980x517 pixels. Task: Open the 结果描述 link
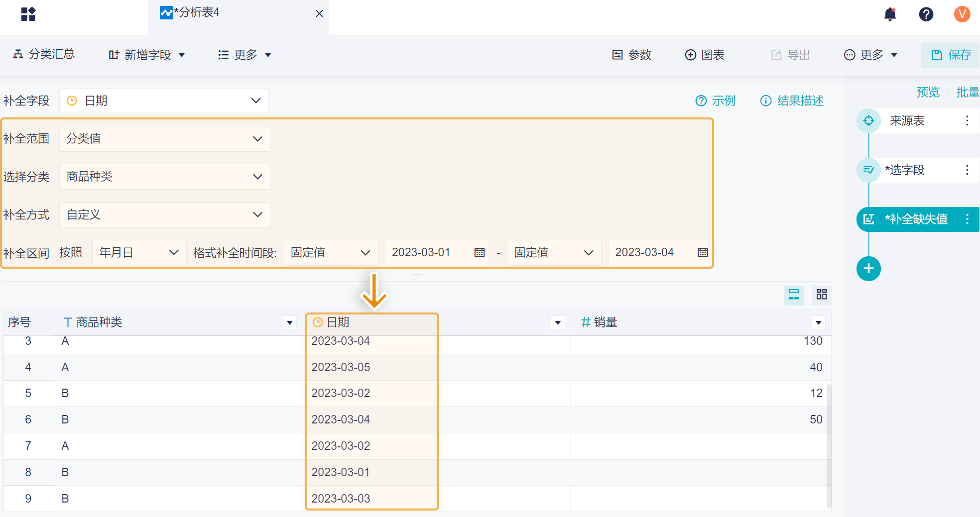pyautogui.click(x=792, y=101)
